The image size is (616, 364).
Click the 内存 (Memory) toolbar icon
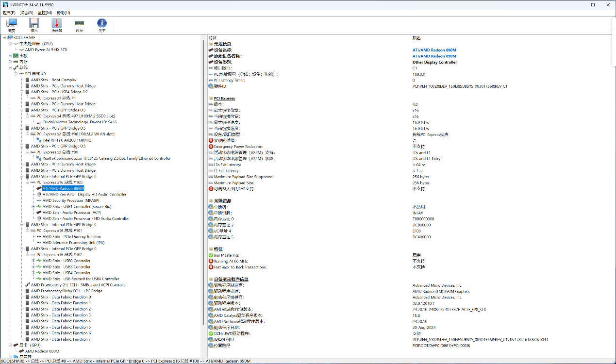tap(79, 25)
